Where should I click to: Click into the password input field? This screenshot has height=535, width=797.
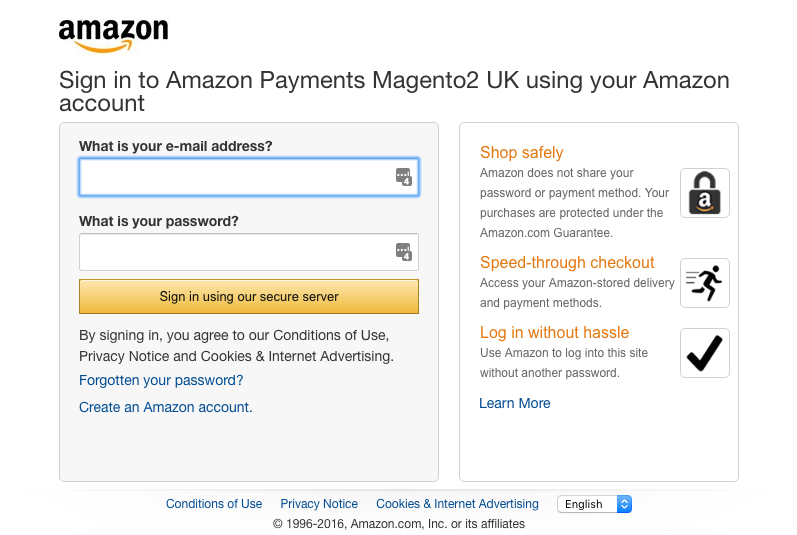(235, 252)
